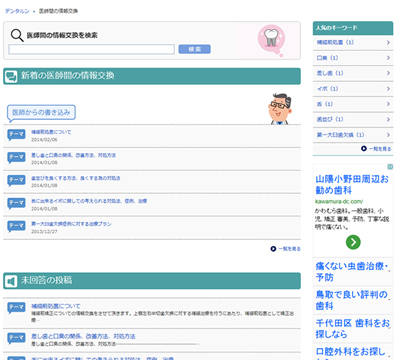The image size is (396, 360).
Task: Focus the 医師間の情報交換 search text field
Action: 91,49
